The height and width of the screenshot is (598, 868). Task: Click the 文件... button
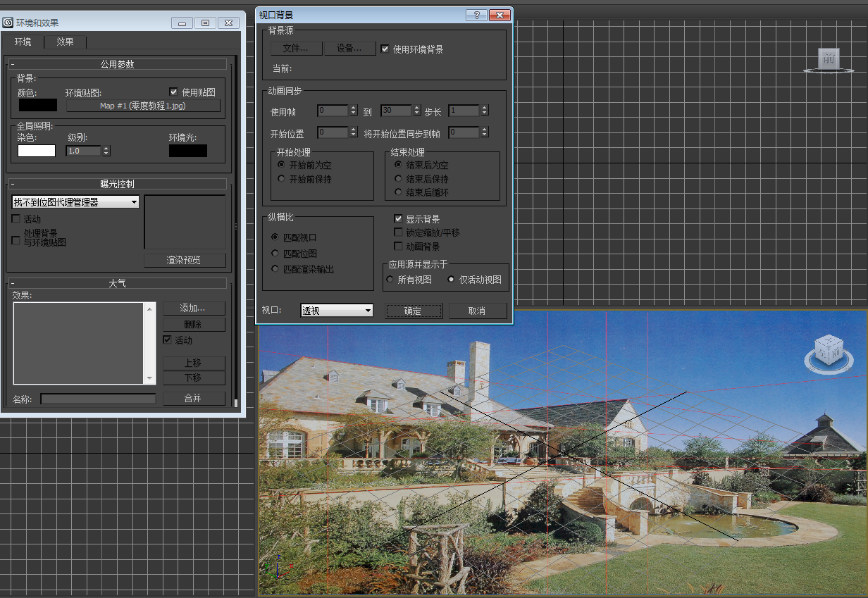[296, 49]
